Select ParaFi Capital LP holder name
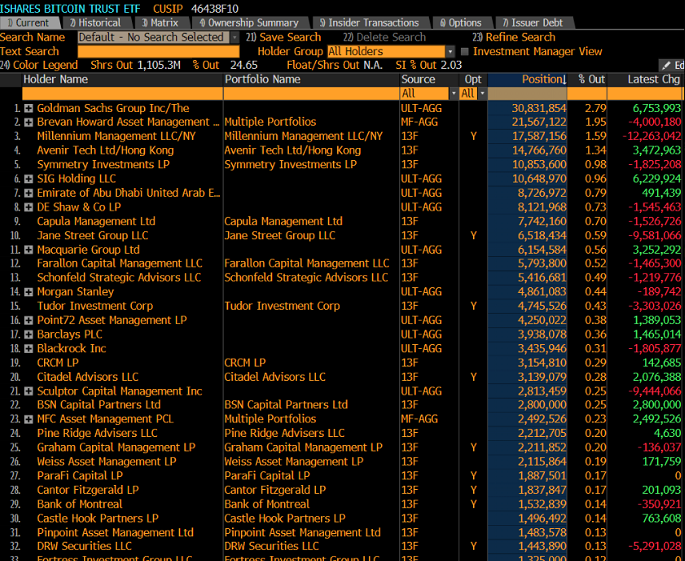Image resolution: width=685 pixels, height=561 pixels. pos(80,476)
